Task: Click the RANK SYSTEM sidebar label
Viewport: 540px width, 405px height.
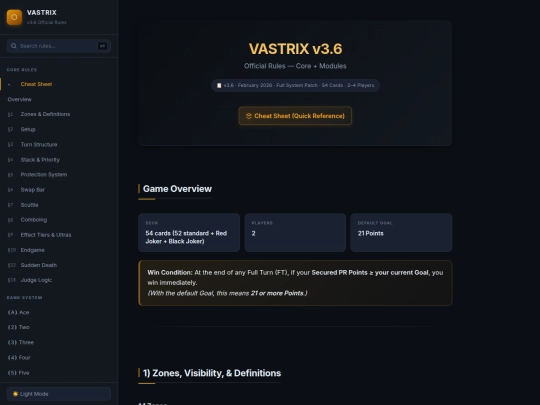Action: coord(24,298)
